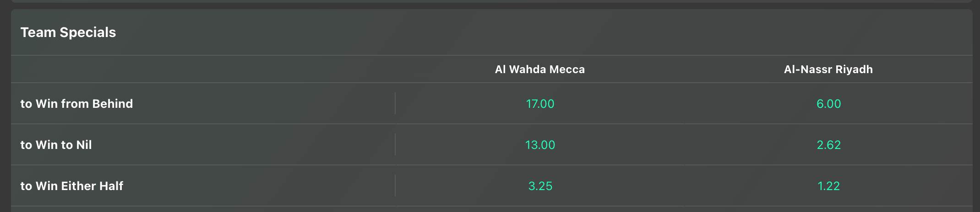Pick the 2.62 Win to Nil odds
The width and height of the screenshot is (980, 212).
coord(828,145)
